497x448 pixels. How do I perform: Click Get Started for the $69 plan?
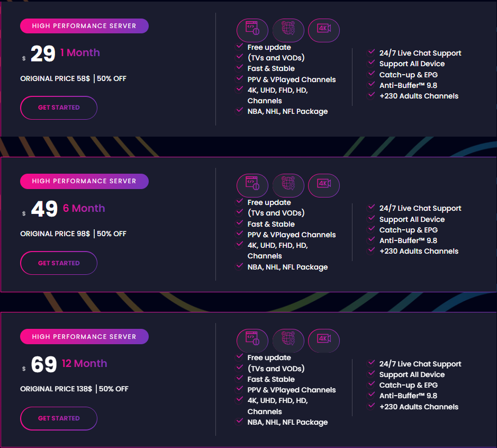pyautogui.click(x=59, y=418)
